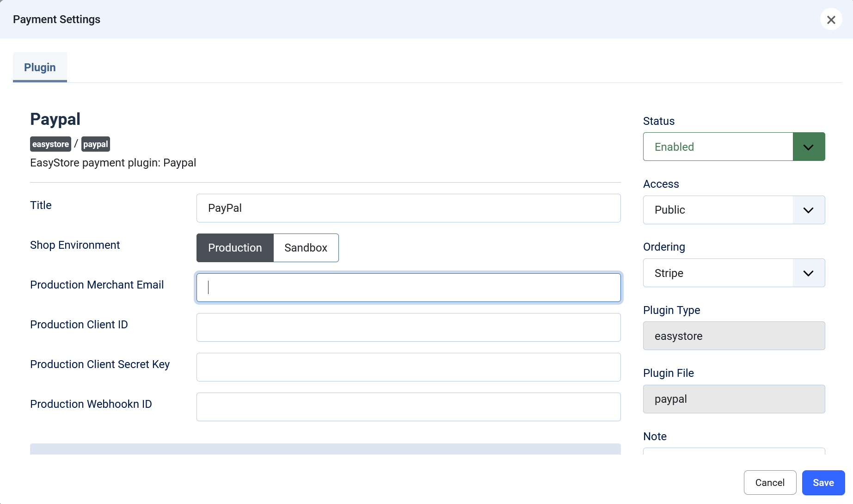Select Production shop environment
Screen dimensions: 853x504
click(x=235, y=248)
